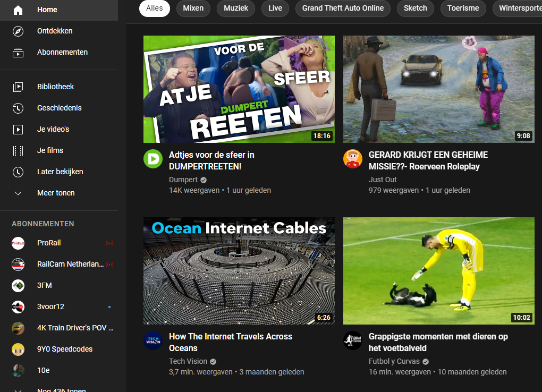542x392 pixels.
Task: Select the Muziek filter chip
Action: (236, 8)
